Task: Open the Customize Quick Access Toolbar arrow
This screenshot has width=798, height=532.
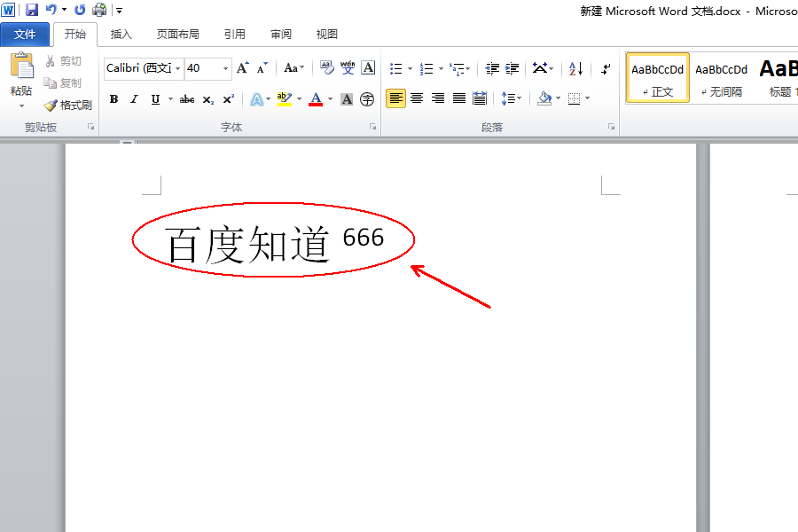Action: (119, 10)
